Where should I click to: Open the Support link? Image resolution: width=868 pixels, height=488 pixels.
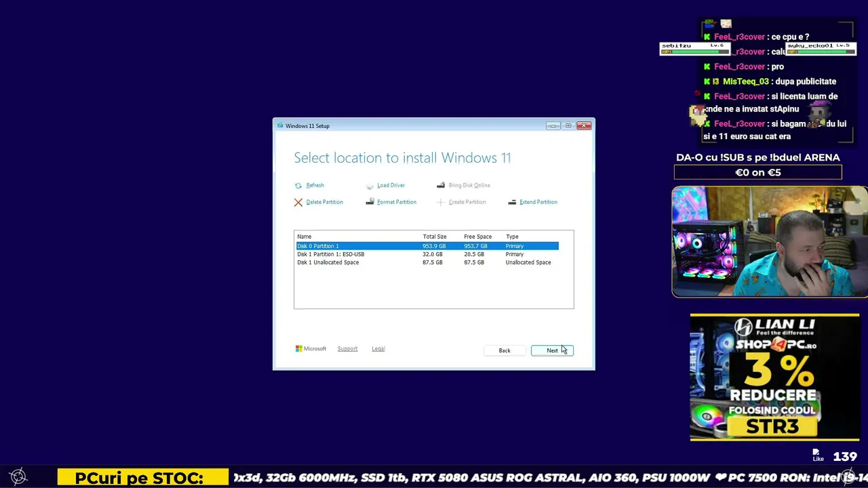point(347,349)
